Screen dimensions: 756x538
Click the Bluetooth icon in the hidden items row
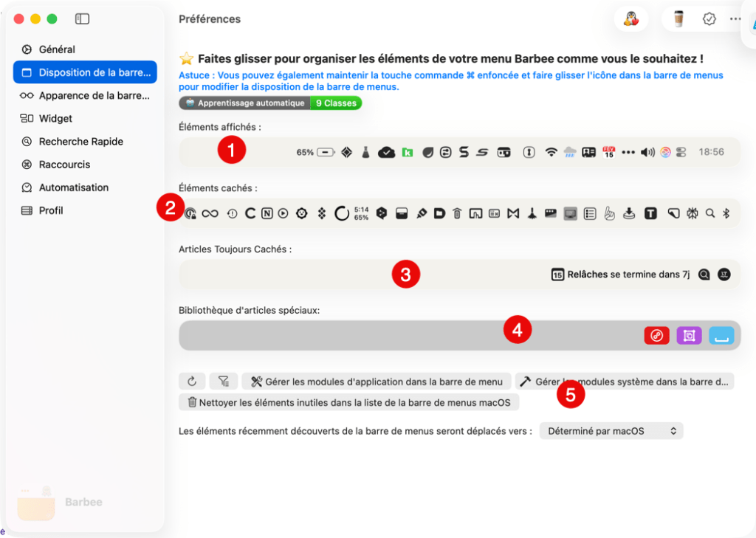point(726,213)
